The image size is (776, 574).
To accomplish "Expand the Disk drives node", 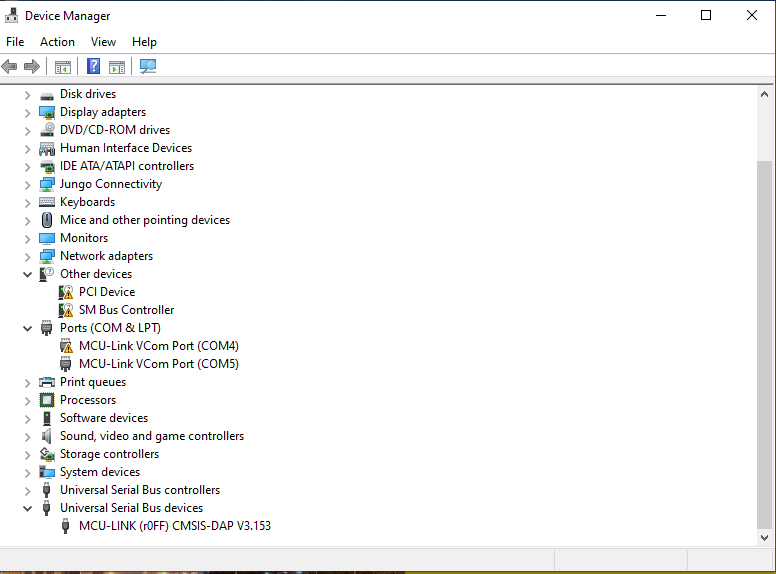I will click(28, 95).
